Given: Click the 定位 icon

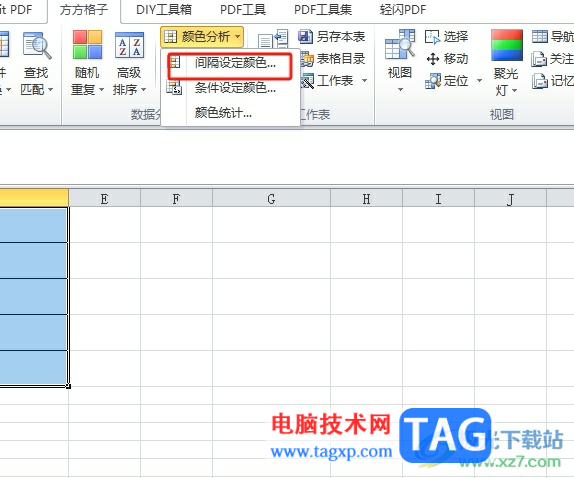Looking at the screenshot, I should tap(433, 81).
